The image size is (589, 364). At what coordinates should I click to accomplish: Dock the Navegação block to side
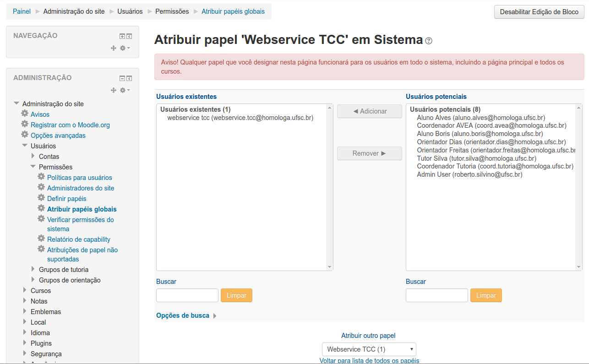click(129, 36)
